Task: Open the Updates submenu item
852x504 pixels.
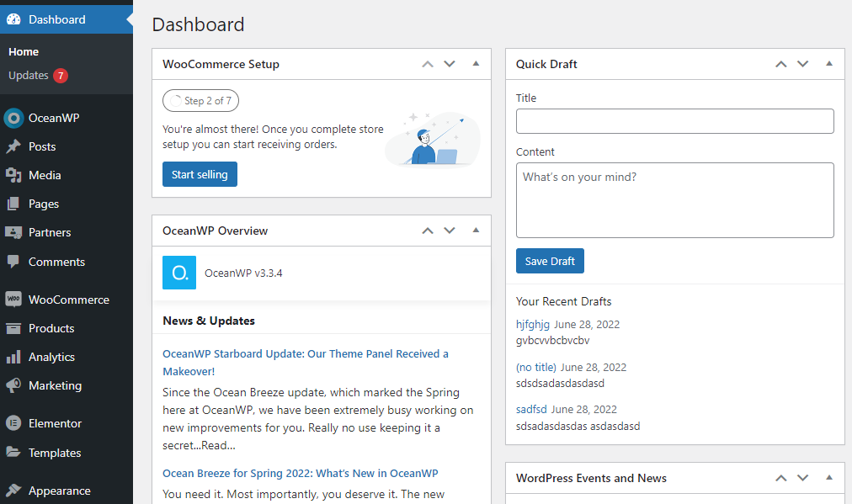Action: (x=29, y=76)
